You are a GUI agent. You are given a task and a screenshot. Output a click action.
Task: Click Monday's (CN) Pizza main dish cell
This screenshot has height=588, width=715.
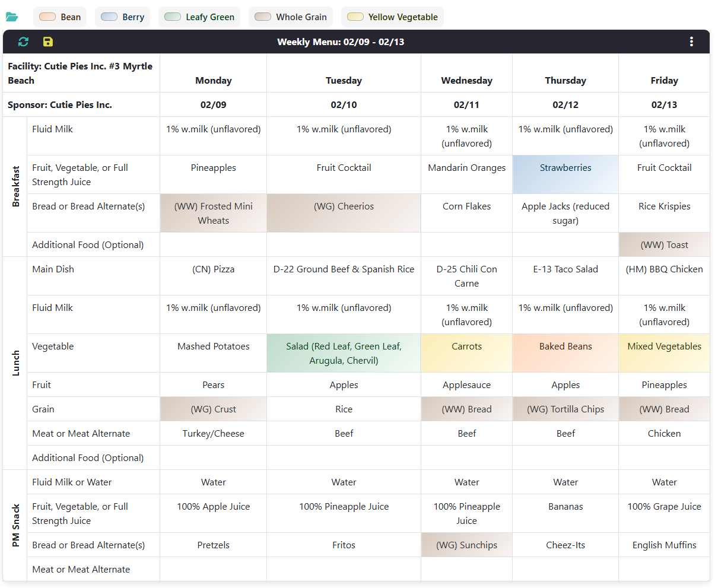(213, 269)
